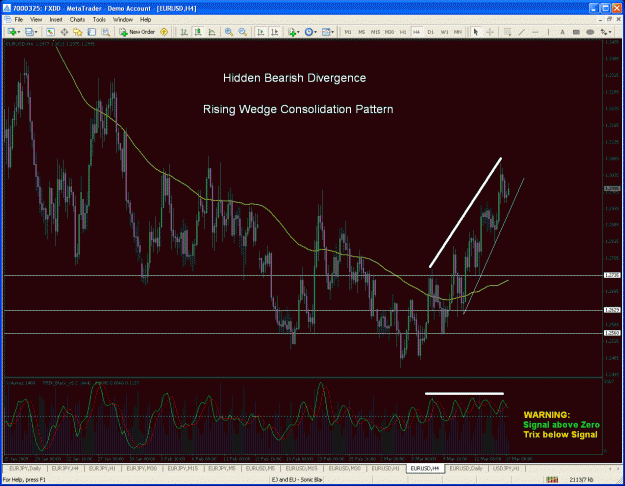Select the Horizontal Line tool
The image size is (625, 486).
[x=535, y=32]
